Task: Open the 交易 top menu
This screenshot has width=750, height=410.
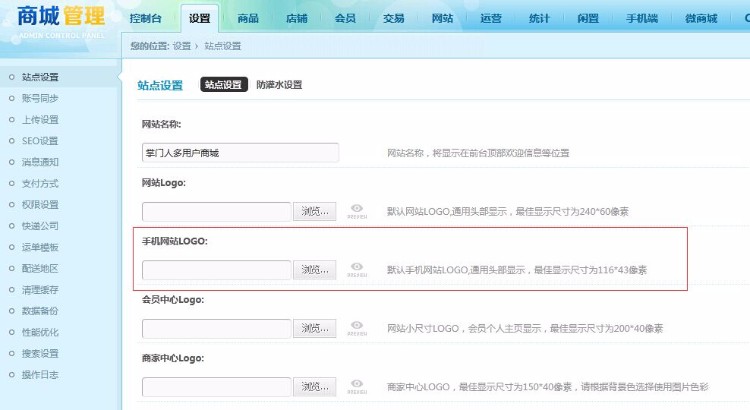Action: tap(394, 19)
